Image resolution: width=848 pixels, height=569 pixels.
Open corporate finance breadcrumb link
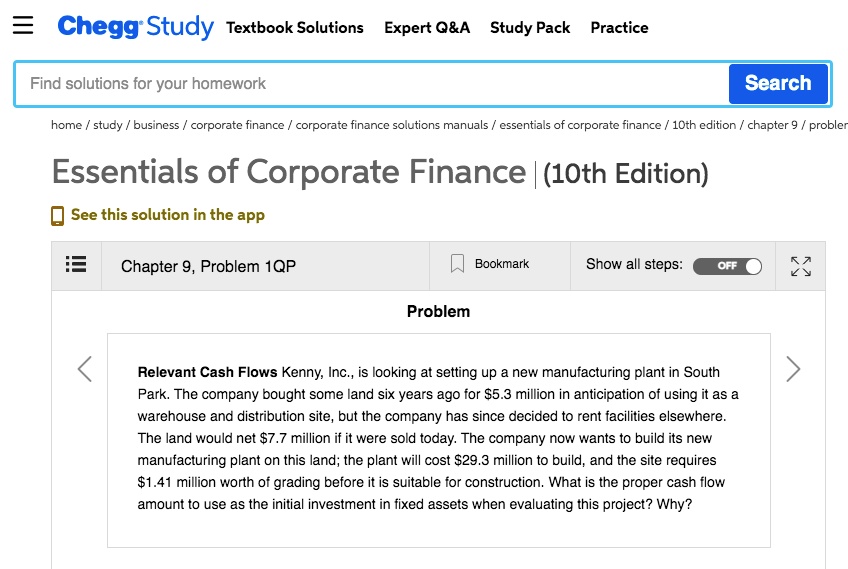pyautogui.click(x=237, y=125)
